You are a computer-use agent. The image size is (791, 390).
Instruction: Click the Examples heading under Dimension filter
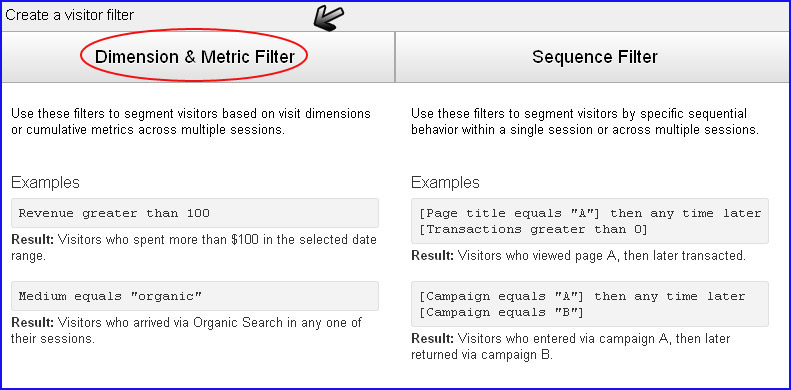[x=45, y=182]
